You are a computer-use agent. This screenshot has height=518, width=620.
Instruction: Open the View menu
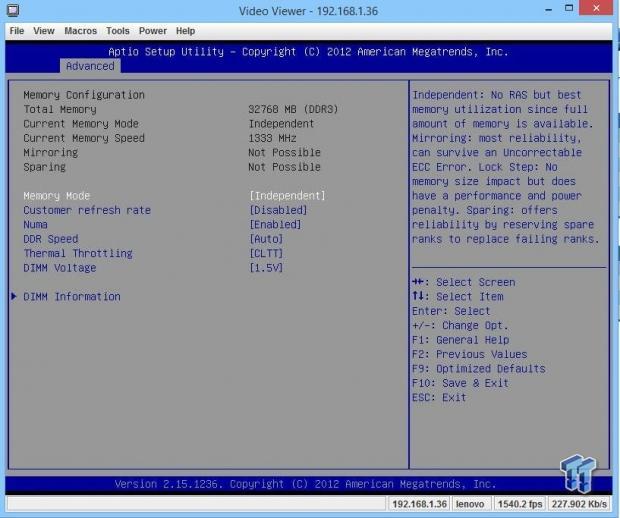coord(43,31)
